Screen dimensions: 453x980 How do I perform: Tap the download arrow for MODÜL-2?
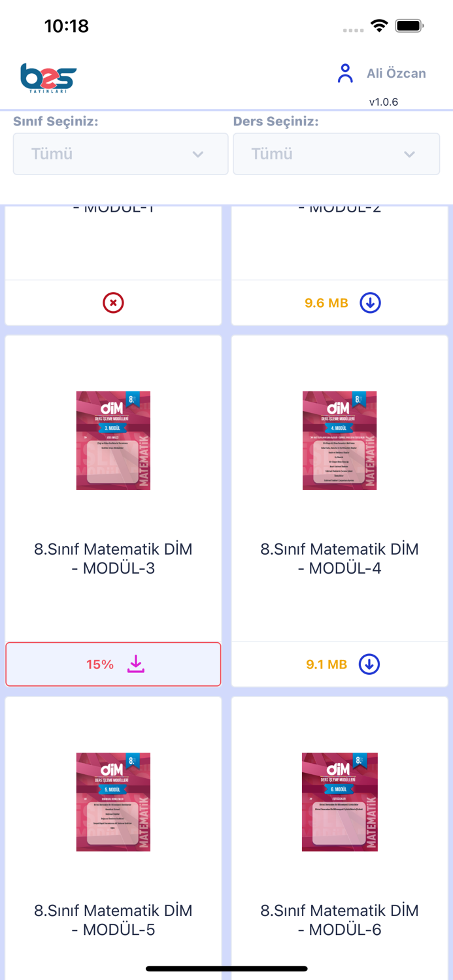[369, 303]
